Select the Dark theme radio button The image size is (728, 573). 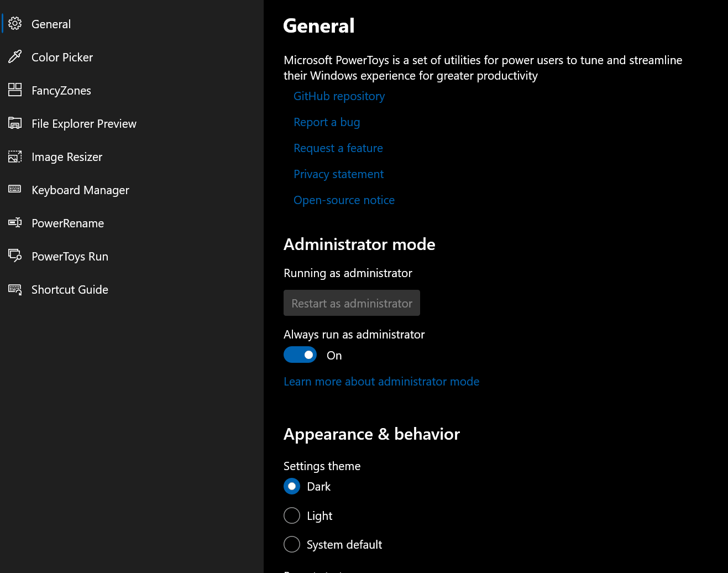coord(292,486)
